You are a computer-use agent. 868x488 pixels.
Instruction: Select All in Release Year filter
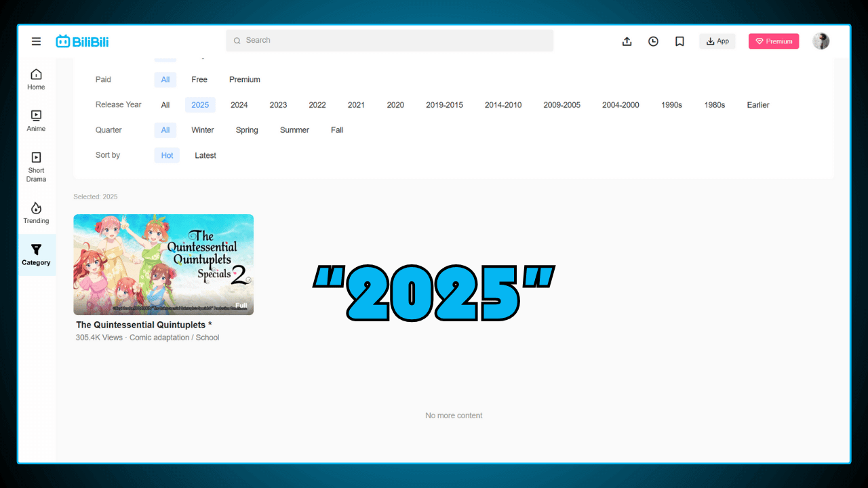165,105
